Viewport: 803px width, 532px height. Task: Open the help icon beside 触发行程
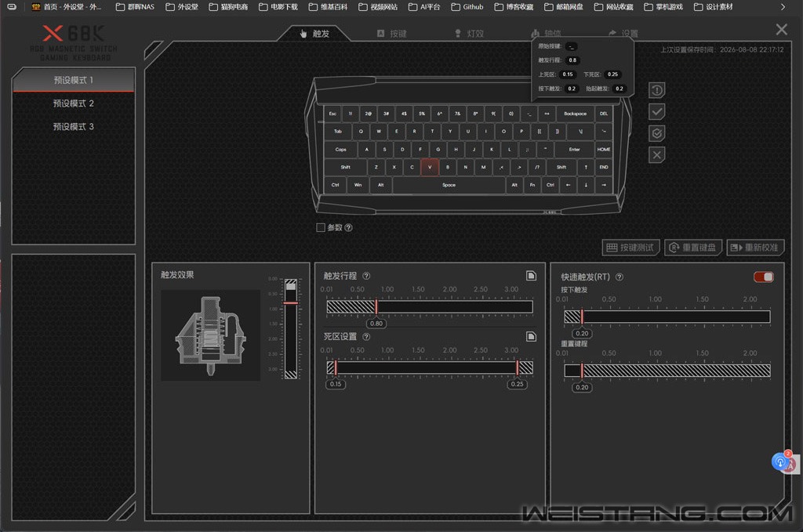(x=366, y=276)
